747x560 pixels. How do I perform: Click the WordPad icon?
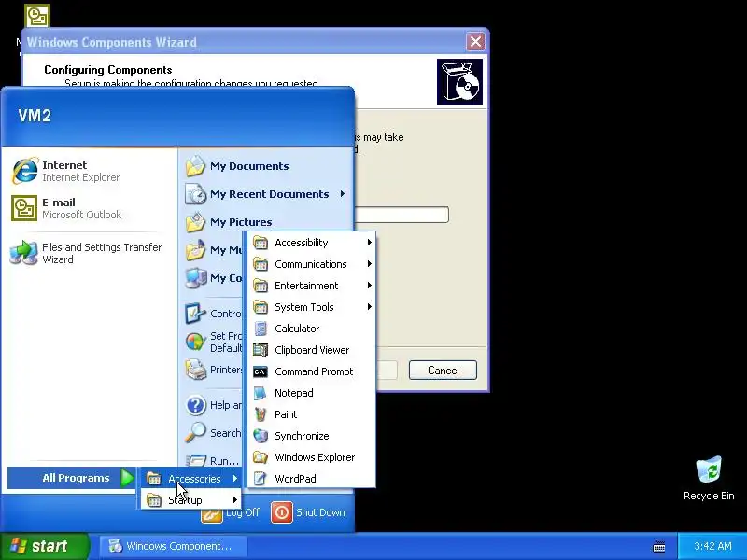(261, 478)
